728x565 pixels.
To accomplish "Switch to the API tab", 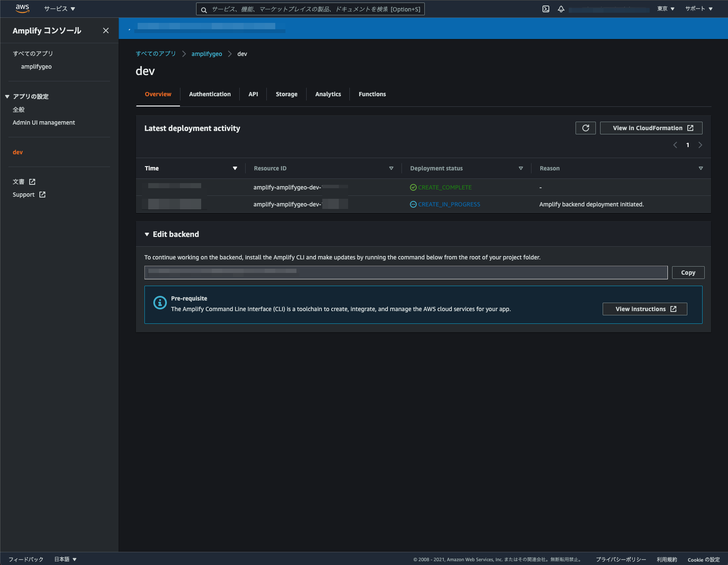I will point(253,94).
